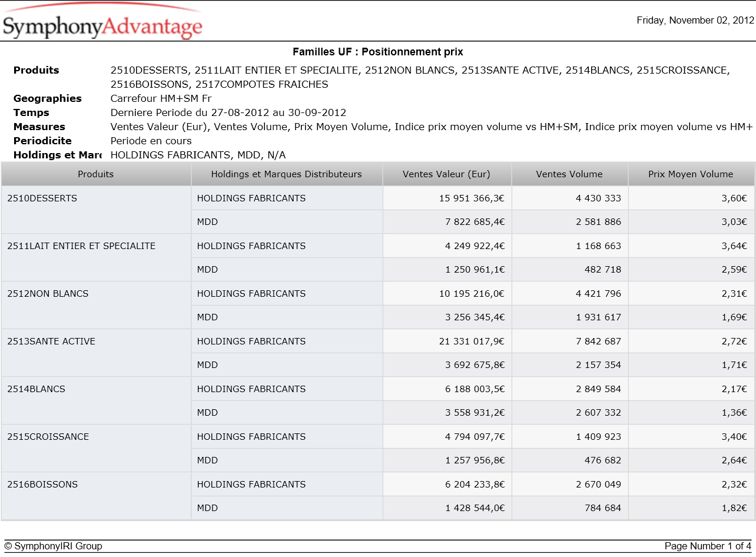Select the average price 1,82€
Viewport: 756px width, 557px height.
point(734,508)
